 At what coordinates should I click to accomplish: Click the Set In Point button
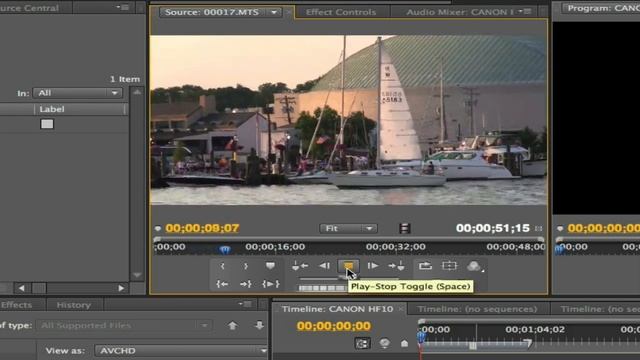click(x=222, y=266)
